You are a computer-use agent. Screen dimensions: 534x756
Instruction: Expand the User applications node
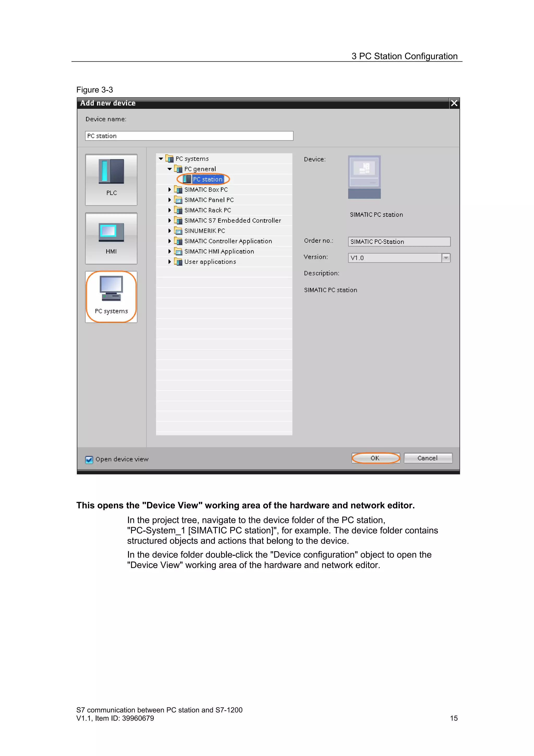[x=169, y=262]
